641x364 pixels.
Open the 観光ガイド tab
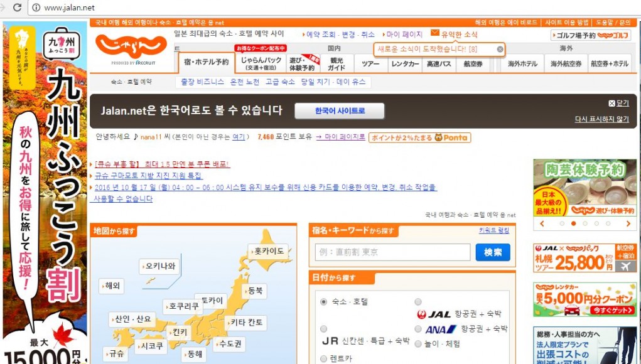[337, 63]
